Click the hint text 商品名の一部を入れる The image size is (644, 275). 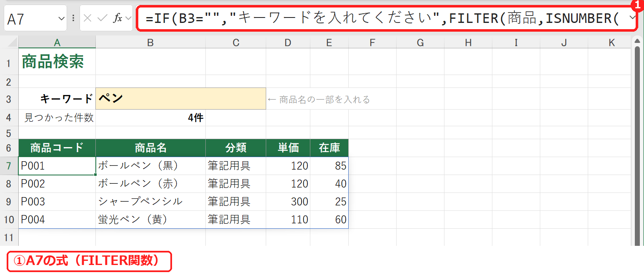click(324, 100)
